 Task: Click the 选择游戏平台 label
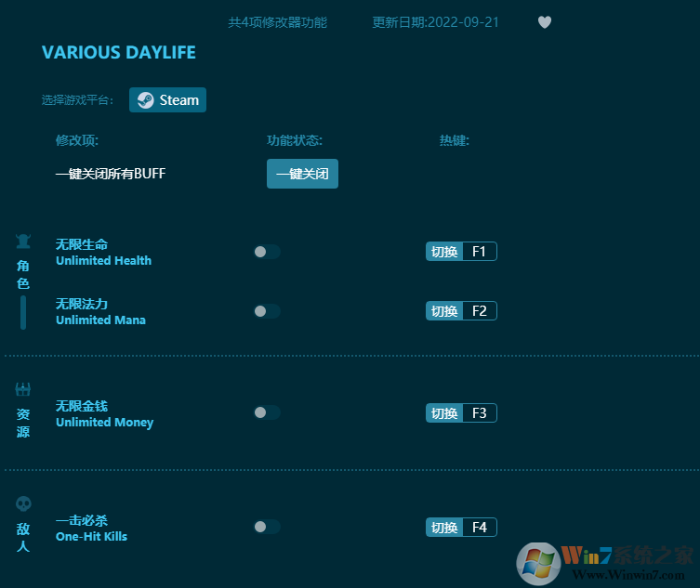click(x=77, y=100)
